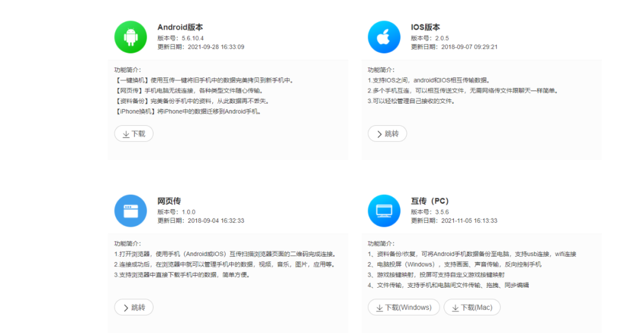The width and height of the screenshot is (644, 333).
Task: Click line 2、电脑投屏（Windows）description
Action: [454, 264]
